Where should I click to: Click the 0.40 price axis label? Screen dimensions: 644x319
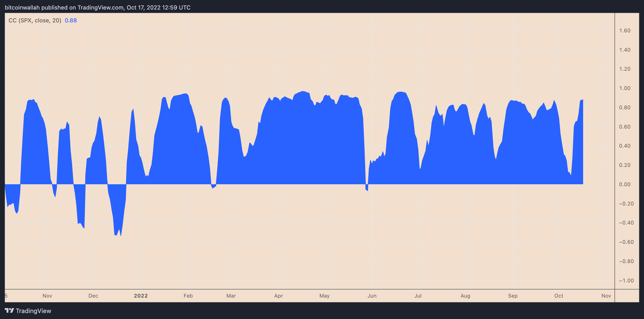pyautogui.click(x=624, y=146)
